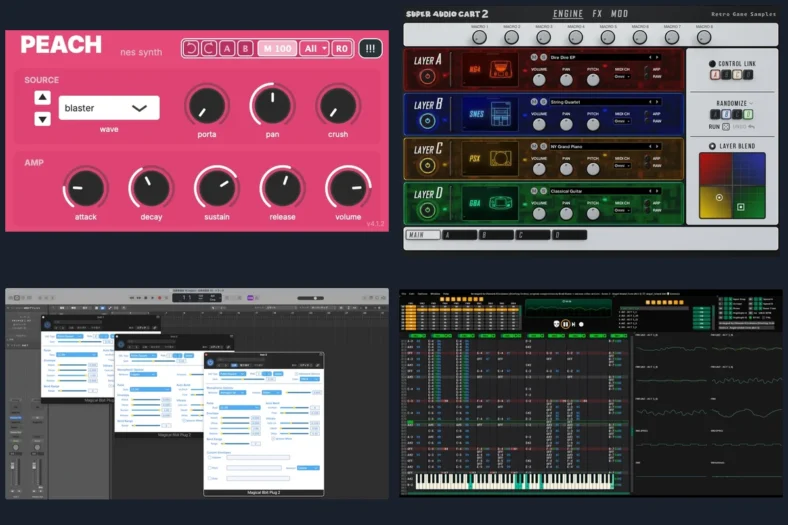Viewport: 788px width, 525px height.
Task: Switch to the ENGINE tab in Super Audio Cart
Action: pos(568,14)
